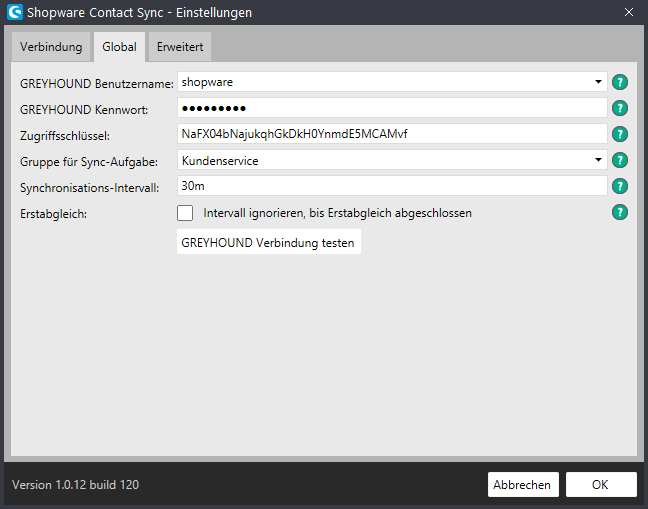The width and height of the screenshot is (648, 509).
Task: Cancel with the Abbrechen button
Action: pos(523,485)
